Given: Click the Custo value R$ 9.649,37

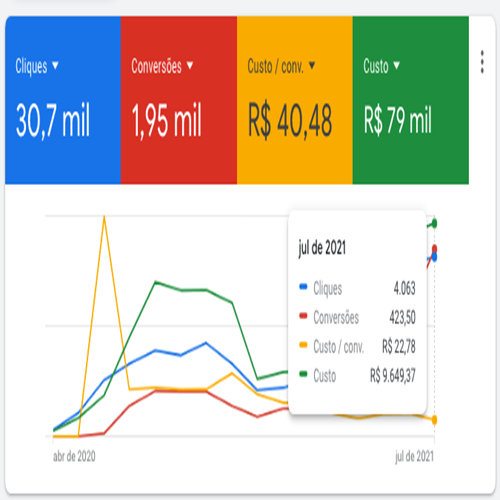Looking at the screenshot, I should coord(393,376).
